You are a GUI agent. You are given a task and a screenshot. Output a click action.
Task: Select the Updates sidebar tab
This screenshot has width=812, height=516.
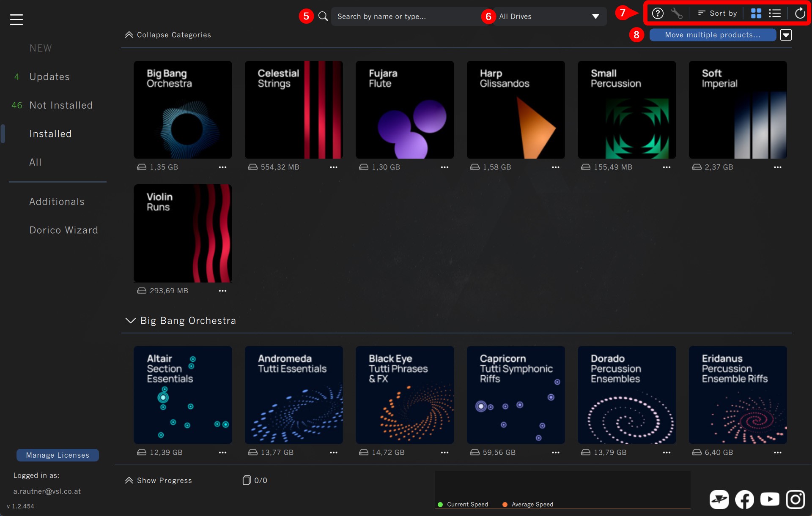coord(49,77)
